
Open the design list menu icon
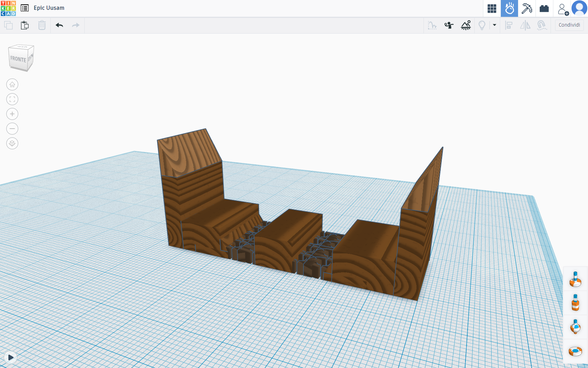tap(24, 8)
